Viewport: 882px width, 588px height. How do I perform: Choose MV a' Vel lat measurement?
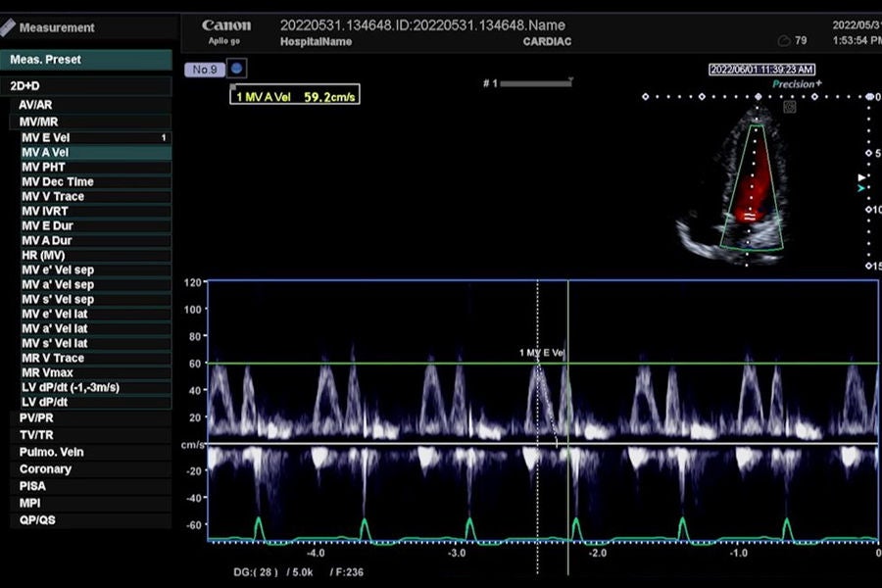(96, 328)
